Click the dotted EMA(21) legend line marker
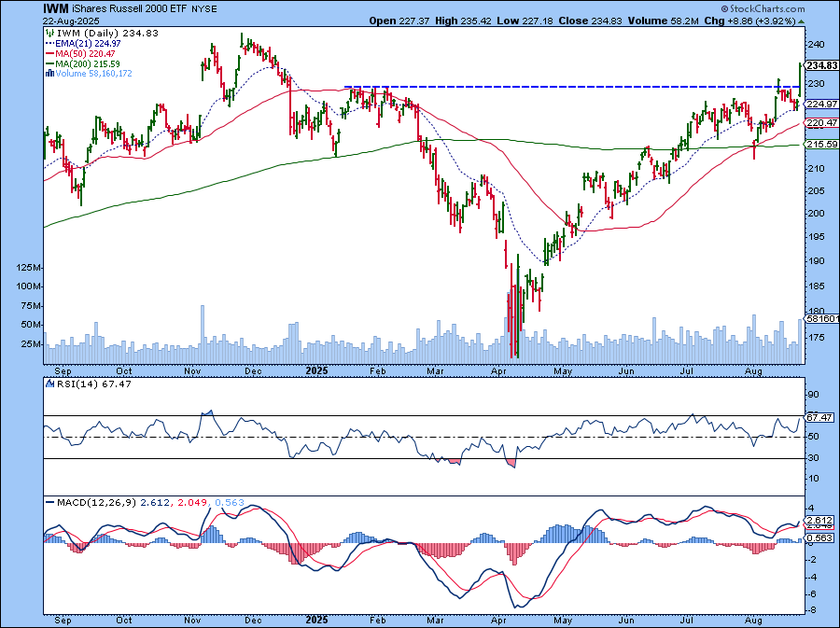The image size is (840, 628). pyautogui.click(x=49, y=42)
